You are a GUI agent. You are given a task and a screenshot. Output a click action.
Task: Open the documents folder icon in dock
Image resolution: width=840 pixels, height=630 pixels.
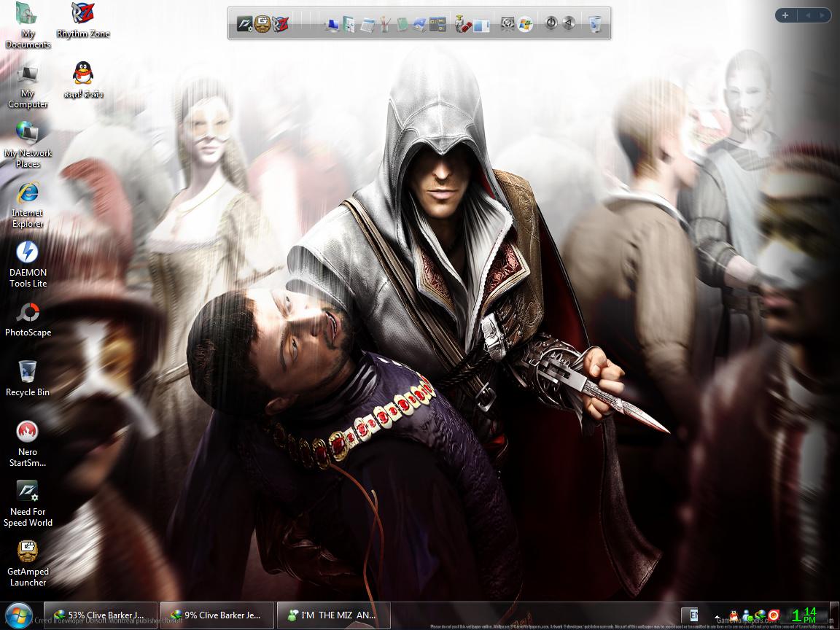point(349,25)
